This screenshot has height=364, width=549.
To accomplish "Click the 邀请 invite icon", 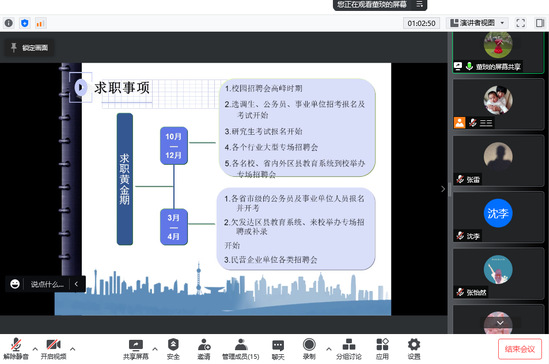I will pyautogui.click(x=204, y=349).
